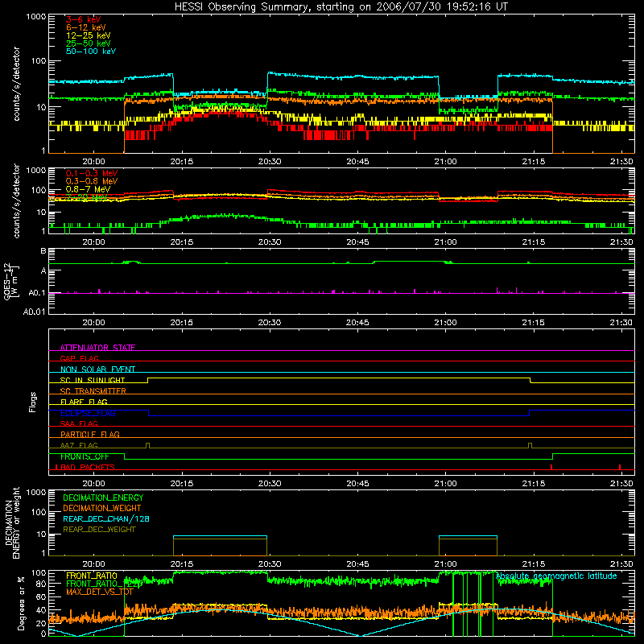
Task: Click the orange MAX_DET_VS_TOT legend label
Action: click(x=99, y=592)
